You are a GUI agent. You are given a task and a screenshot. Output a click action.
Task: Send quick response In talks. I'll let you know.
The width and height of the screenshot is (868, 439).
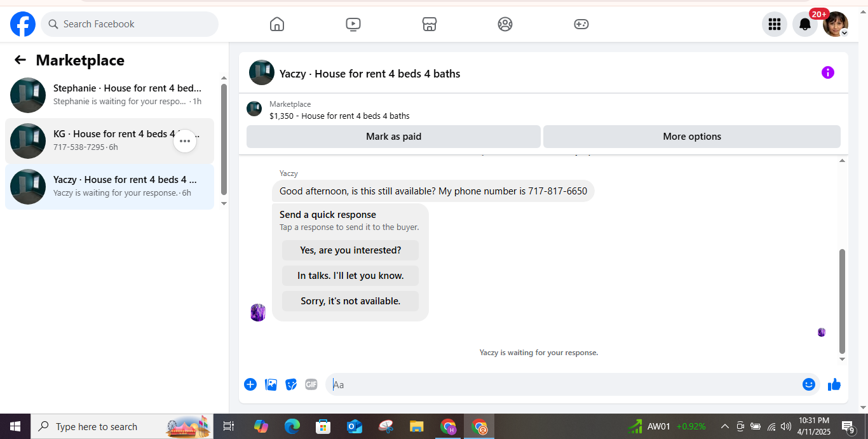point(350,276)
